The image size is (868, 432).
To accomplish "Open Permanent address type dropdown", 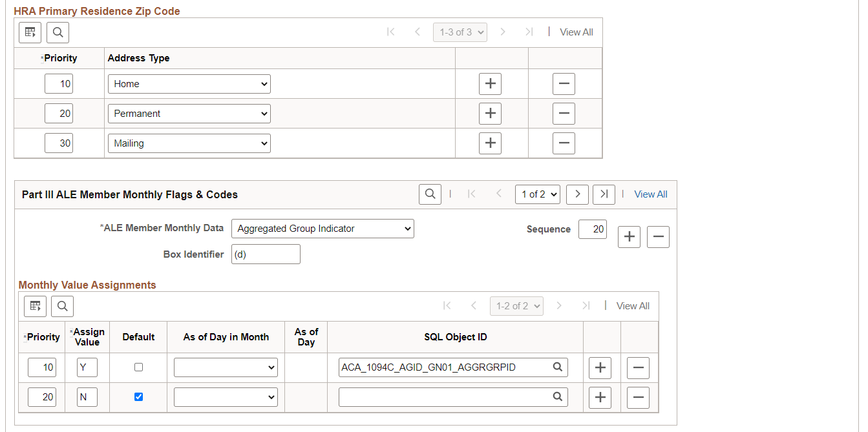I will click(x=189, y=114).
